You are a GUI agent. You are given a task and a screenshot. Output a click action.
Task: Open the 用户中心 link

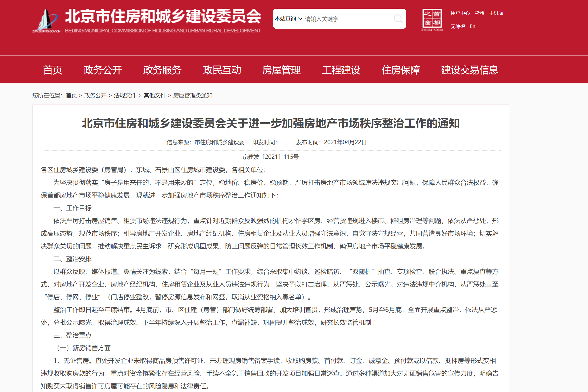pos(460,13)
